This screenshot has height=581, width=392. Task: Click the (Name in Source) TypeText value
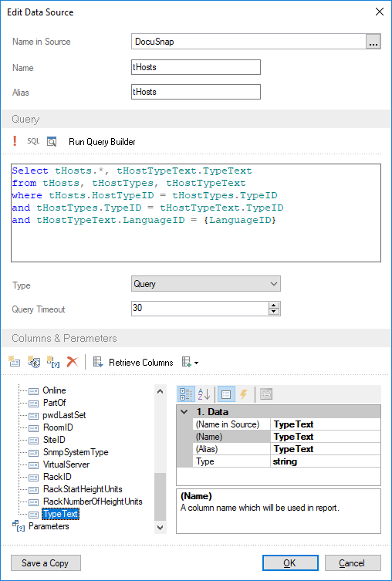[x=326, y=424]
